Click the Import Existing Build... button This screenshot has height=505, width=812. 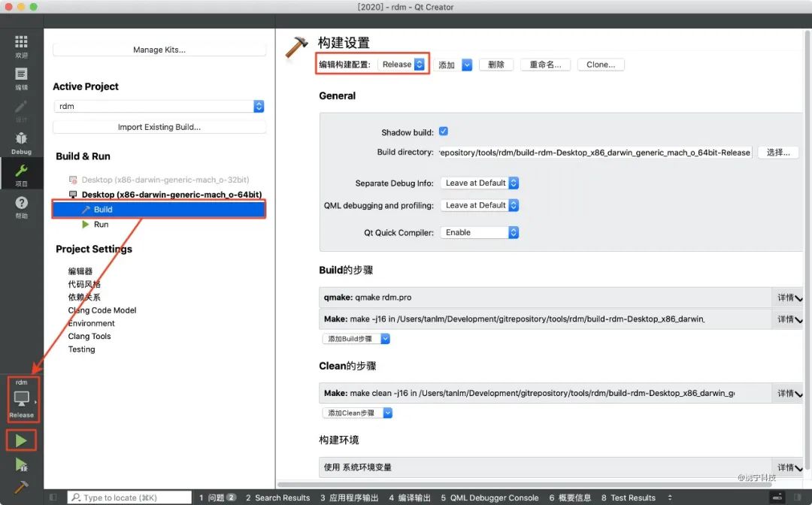tap(159, 127)
